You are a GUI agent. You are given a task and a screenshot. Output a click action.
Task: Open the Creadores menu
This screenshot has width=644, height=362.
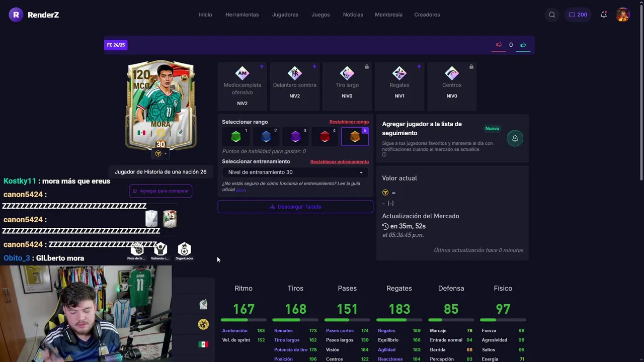pyautogui.click(x=427, y=15)
